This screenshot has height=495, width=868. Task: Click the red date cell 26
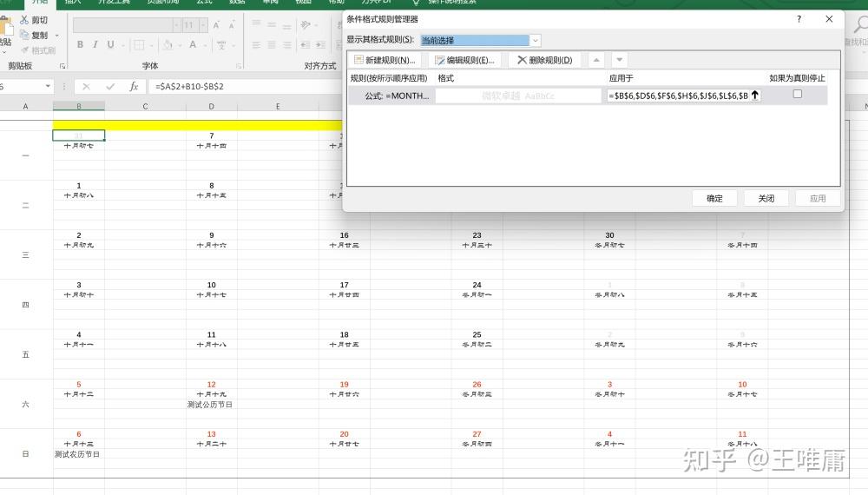tap(477, 384)
